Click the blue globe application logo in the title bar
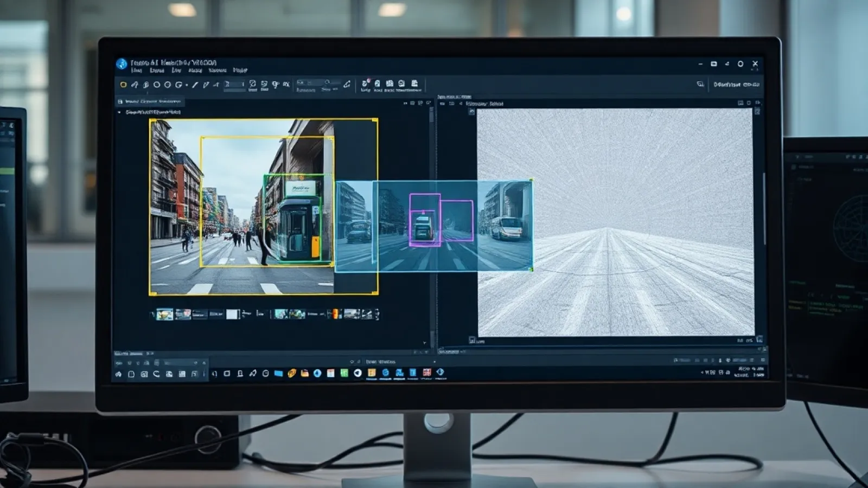The height and width of the screenshot is (488, 868). pyautogui.click(x=122, y=63)
